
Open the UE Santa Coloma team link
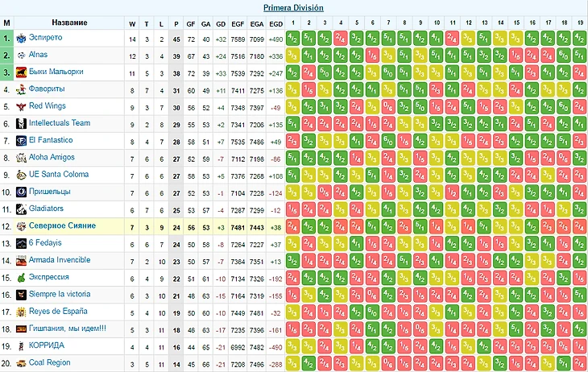point(59,174)
